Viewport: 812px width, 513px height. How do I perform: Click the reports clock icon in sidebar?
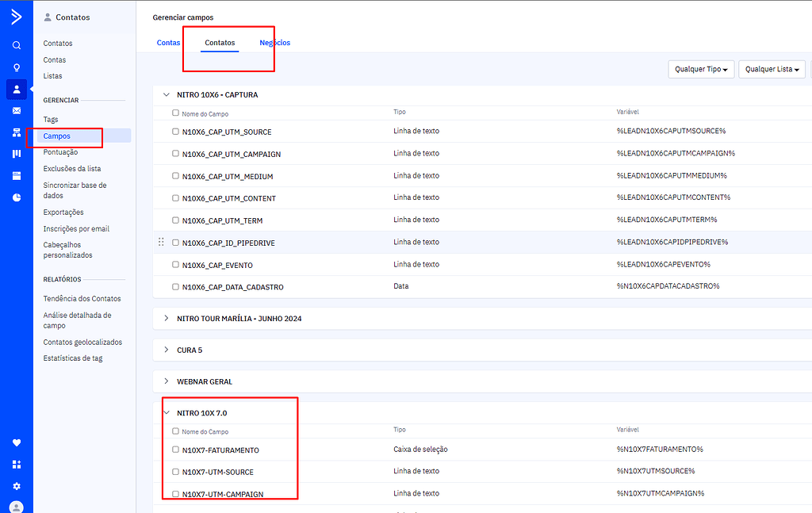pyautogui.click(x=16, y=197)
